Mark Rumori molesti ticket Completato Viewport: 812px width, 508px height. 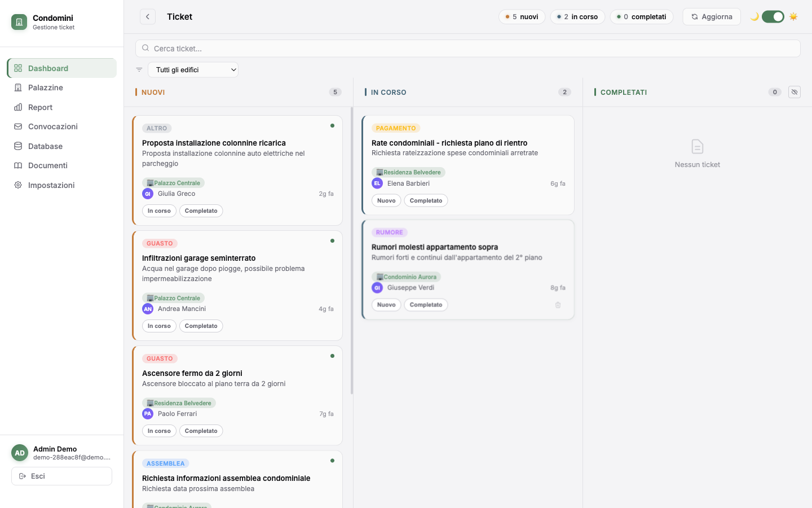click(426, 305)
